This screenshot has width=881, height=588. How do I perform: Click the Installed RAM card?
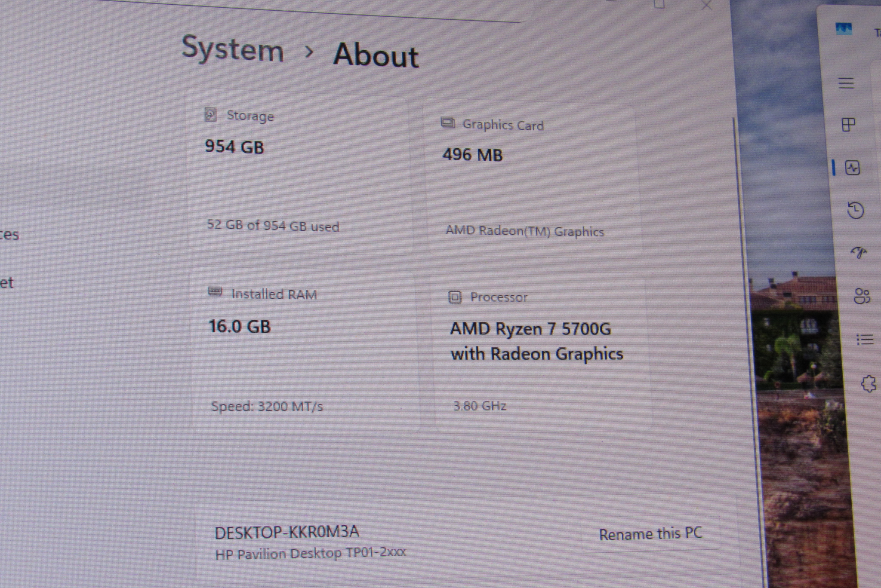(305, 350)
